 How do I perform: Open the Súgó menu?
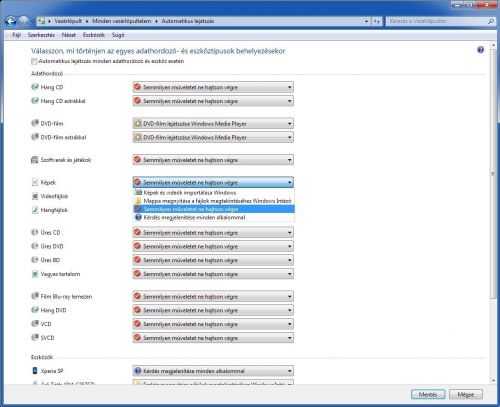click(118, 35)
